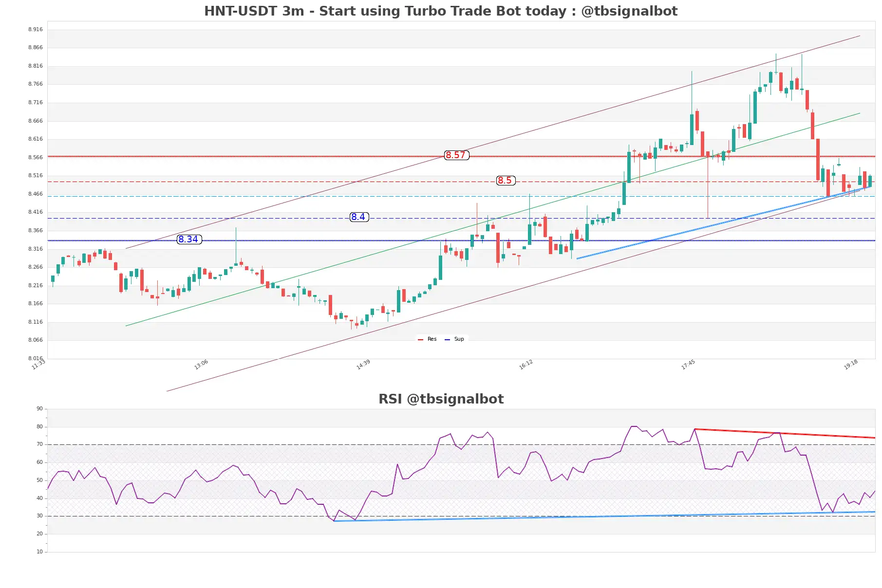Image resolution: width=882 pixels, height=588 pixels.
Task: Click the RSI @tbsignalbot subtitle
Action: (441, 399)
